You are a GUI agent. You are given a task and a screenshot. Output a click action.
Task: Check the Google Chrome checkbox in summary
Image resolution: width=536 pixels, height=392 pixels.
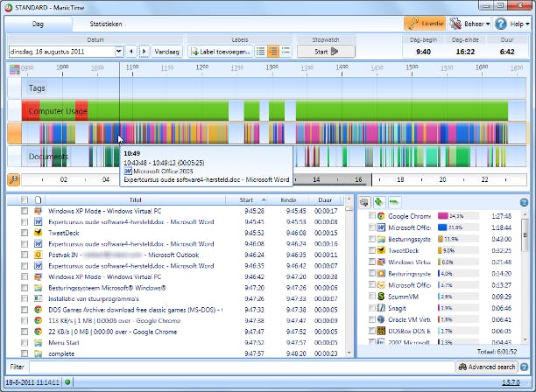(x=372, y=215)
